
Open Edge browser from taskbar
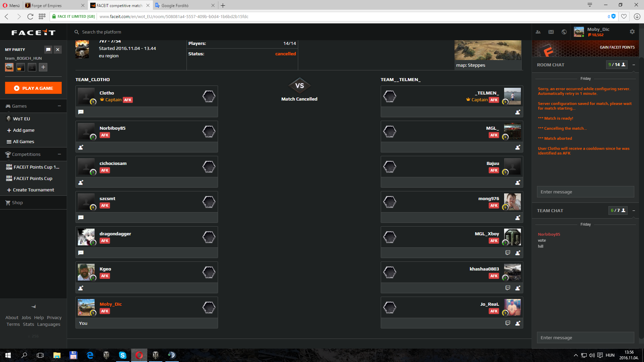click(x=90, y=355)
